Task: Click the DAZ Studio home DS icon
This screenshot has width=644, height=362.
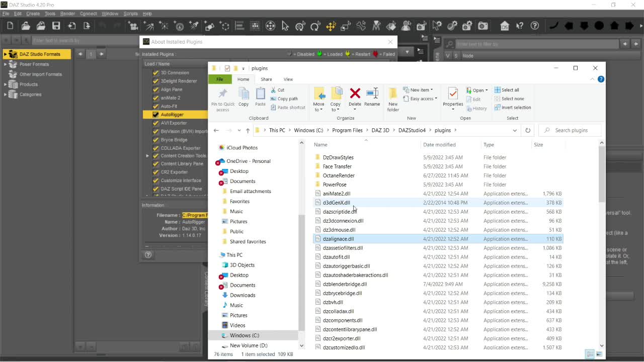Action: pyautogui.click(x=505, y=26)
